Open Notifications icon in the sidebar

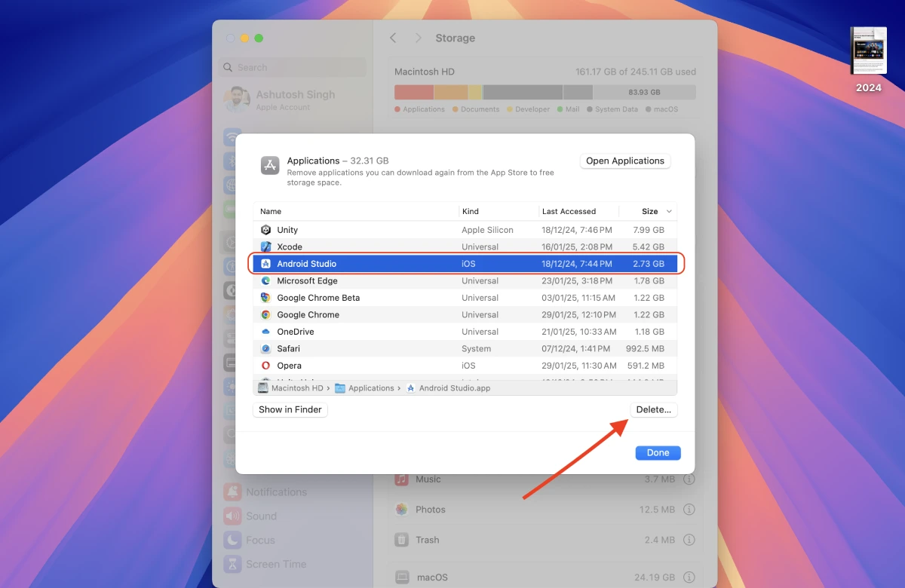pyautogui.click(x=232, y=492)
